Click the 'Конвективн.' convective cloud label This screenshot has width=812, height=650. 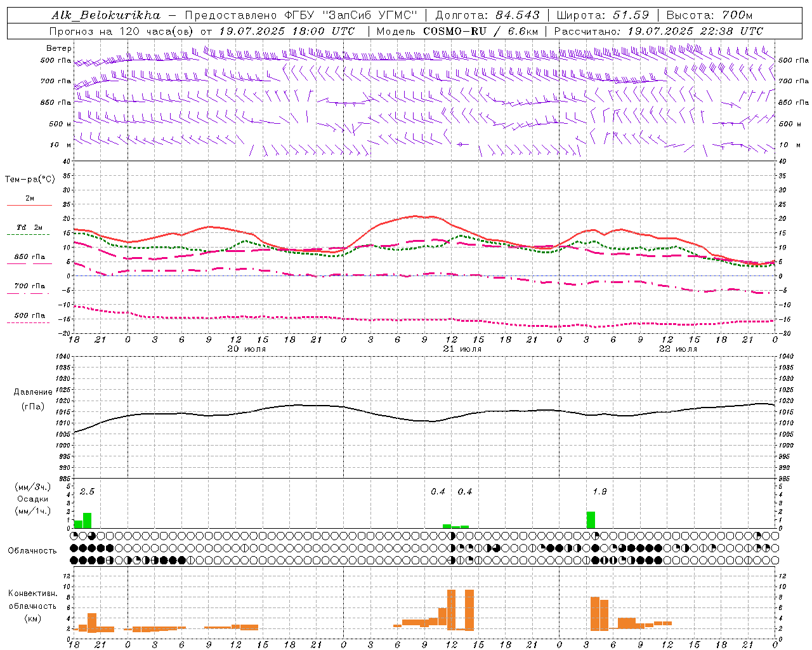pos(32,594)
